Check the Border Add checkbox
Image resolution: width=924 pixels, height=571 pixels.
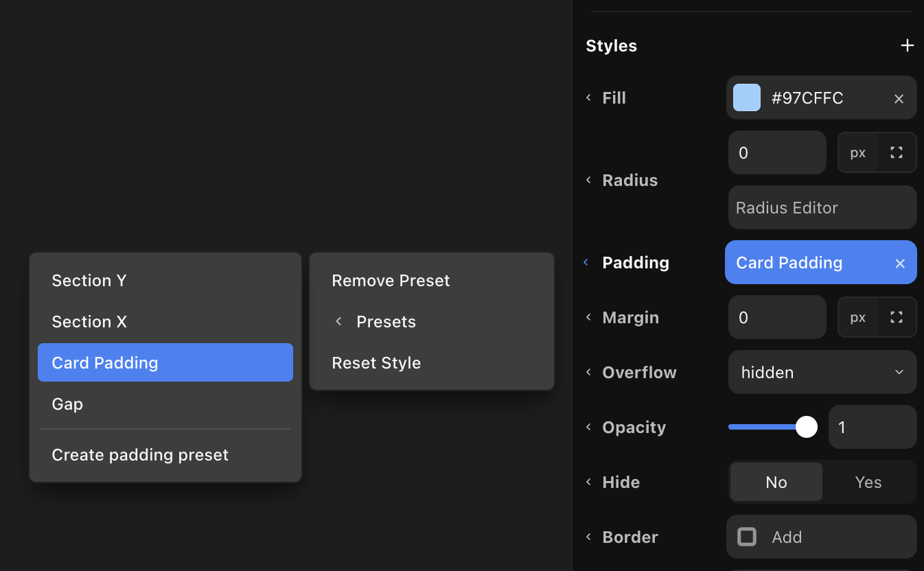pyautogui.click(x=747, y=537)
